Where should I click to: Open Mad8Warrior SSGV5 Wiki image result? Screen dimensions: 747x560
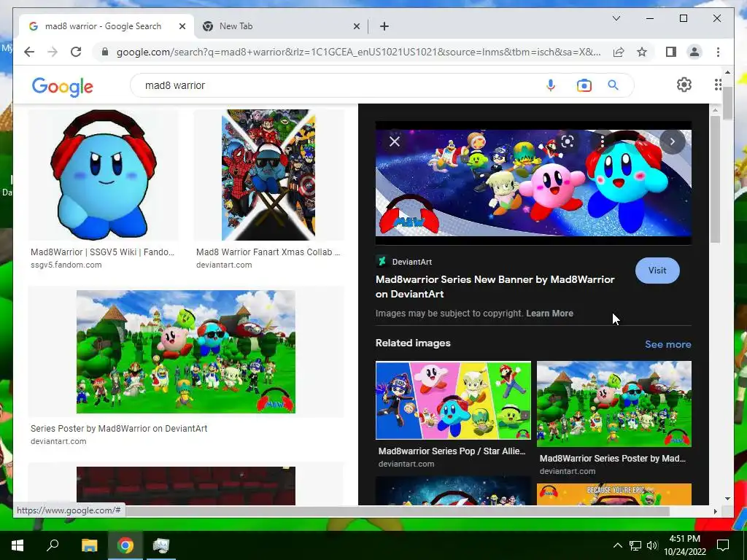[x=103, y=175]
